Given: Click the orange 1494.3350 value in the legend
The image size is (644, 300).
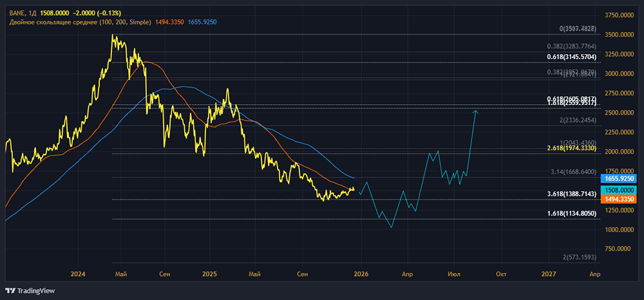Looking at the screenshot, I should 169,22.
